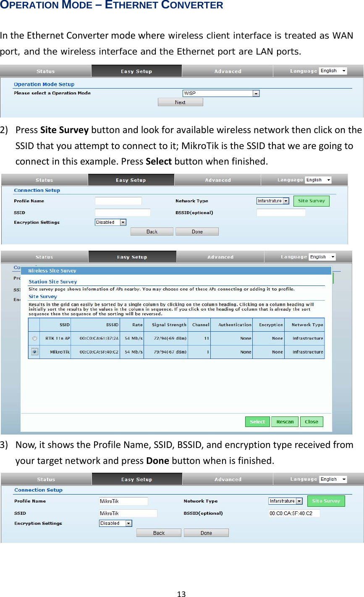Viewport: 364px width, 597px height.
Task: Expand Encryption Settings dropdown in MikroTik-filled form
Action: (x=115, y=523)
